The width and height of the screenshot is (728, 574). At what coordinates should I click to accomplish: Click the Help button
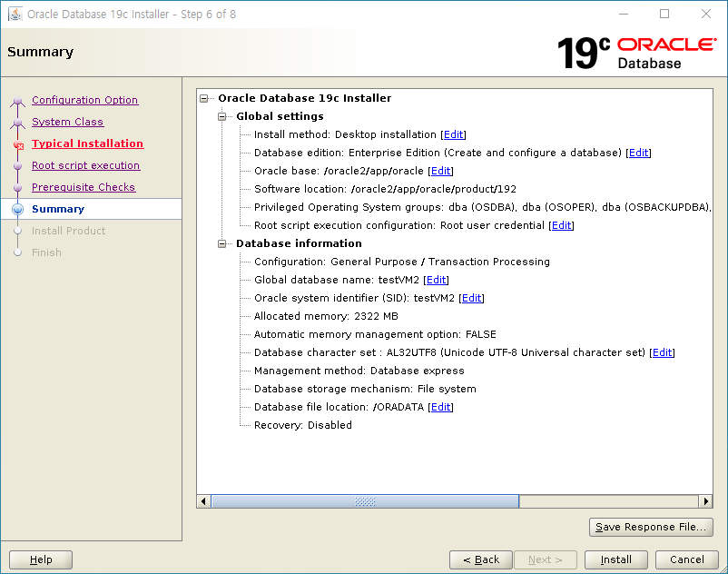[41, 559]
